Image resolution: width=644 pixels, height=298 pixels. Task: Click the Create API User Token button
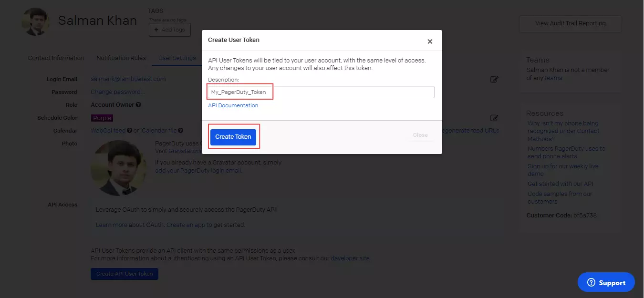(x=125, y=274)
